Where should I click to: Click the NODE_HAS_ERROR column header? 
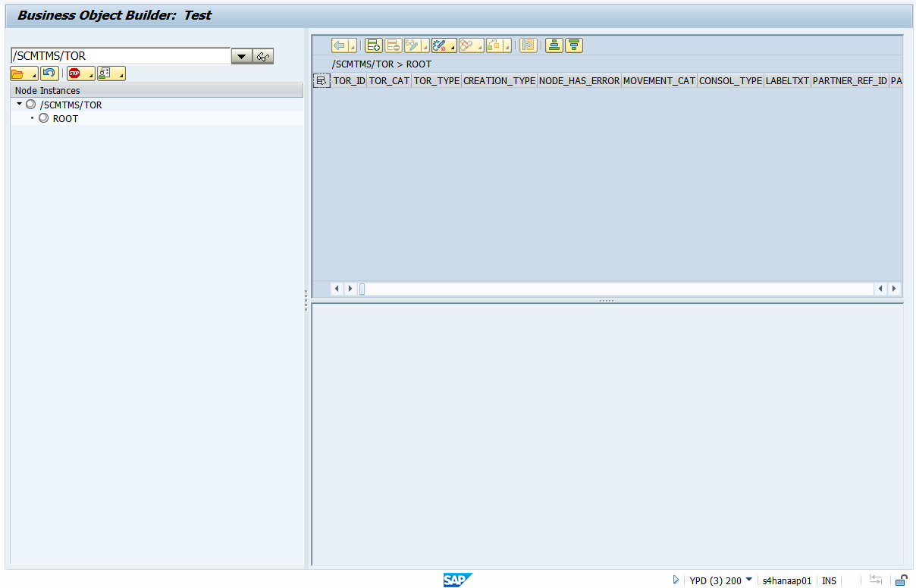pyautogui.click(x=579, y=80)
